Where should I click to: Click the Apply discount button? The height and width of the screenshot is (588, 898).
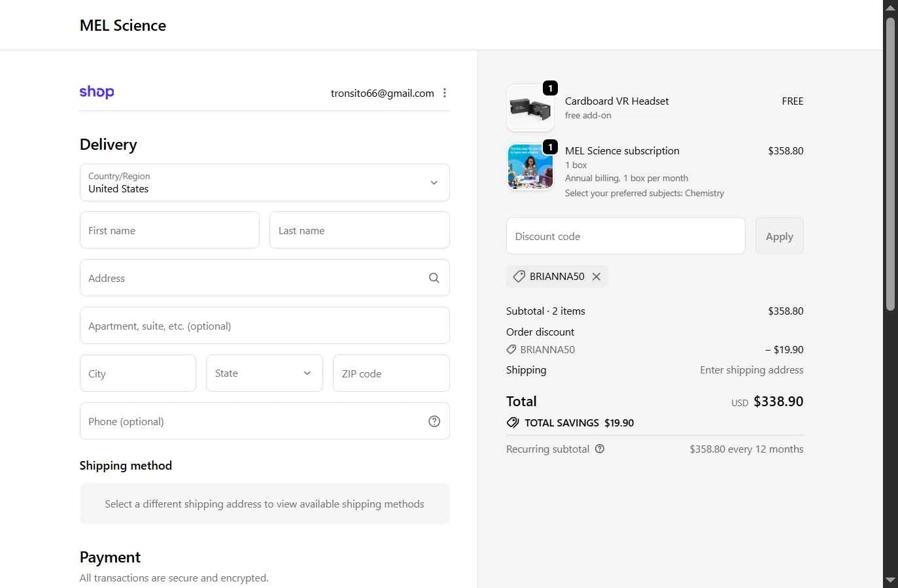[x=780, y=235]
